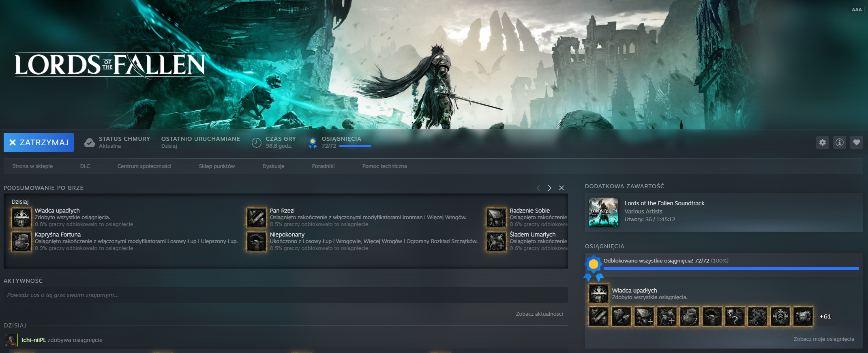Viewport: 868px width, 353px height.
Task: Click Odblokowano wszystkie osiągnięcia! 72/72 text
Action: (x=656, y=261)
